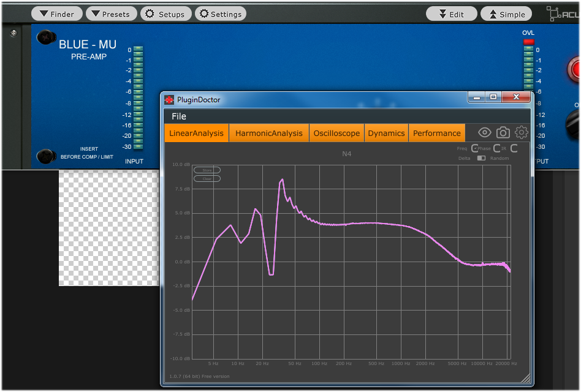Click the 1000 Hz axis label
This screenshot has height=392, width=581.
tap(401, 364)
